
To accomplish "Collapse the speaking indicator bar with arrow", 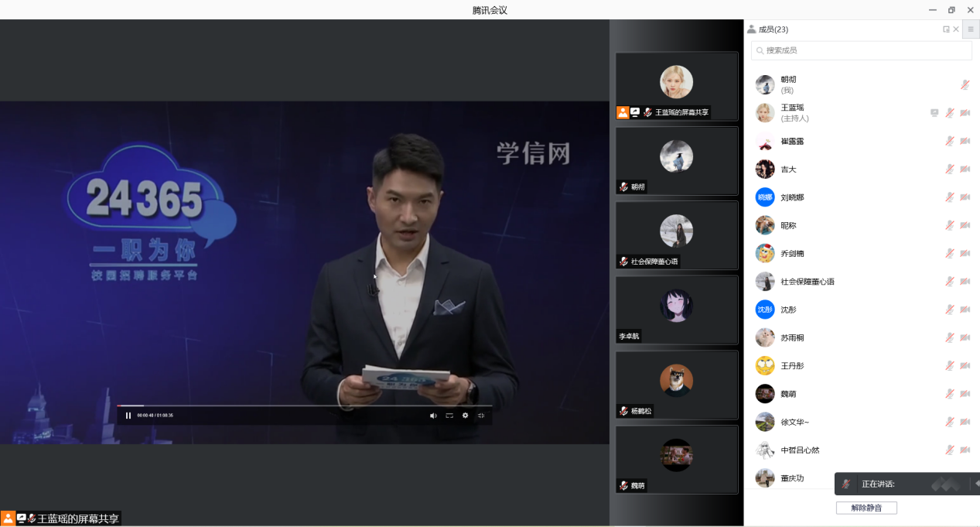I will [976, 484].
